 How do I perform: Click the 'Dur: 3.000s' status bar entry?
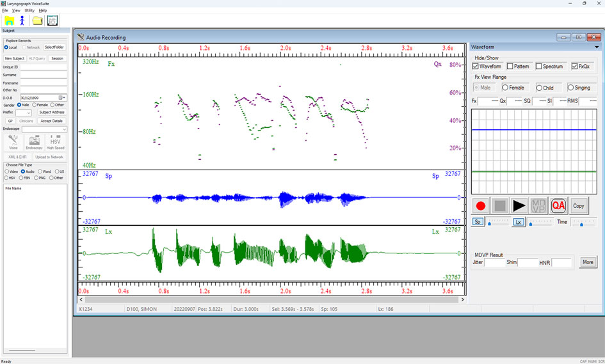click(x=246, y=309)
